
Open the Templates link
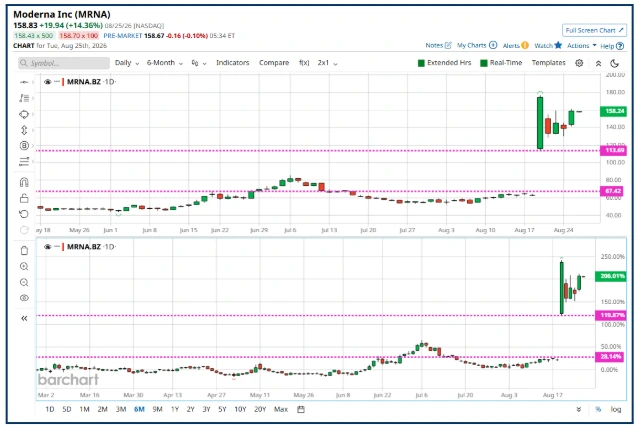[x=549, y=63]
